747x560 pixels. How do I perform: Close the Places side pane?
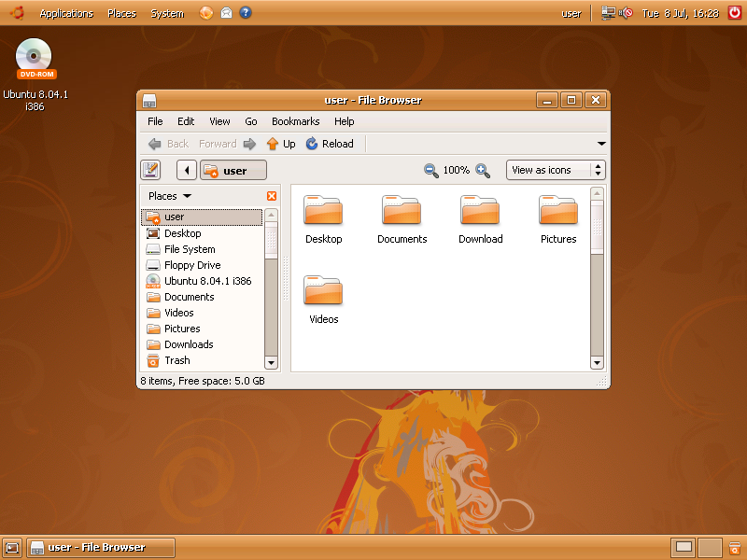point(272,196)
